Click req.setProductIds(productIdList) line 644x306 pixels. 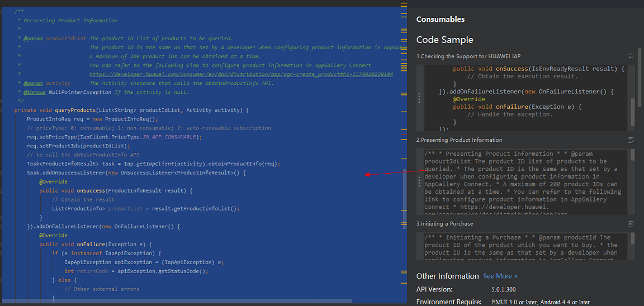78,146
